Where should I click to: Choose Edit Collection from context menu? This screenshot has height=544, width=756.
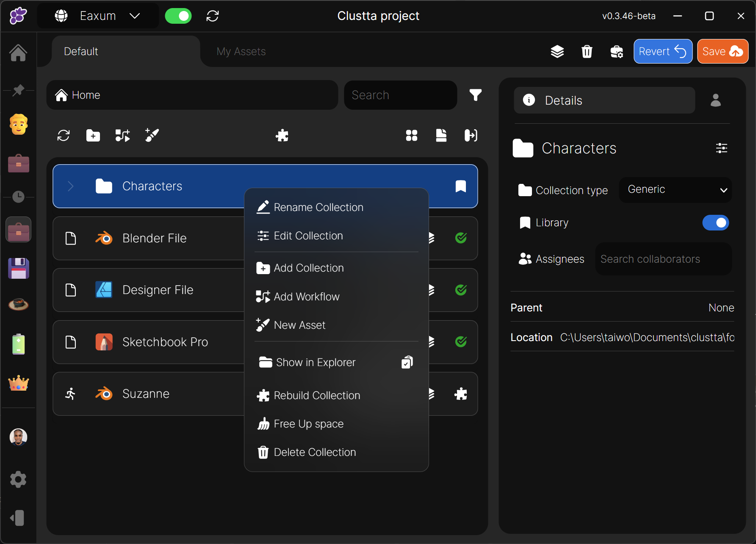tap(337, 236)
